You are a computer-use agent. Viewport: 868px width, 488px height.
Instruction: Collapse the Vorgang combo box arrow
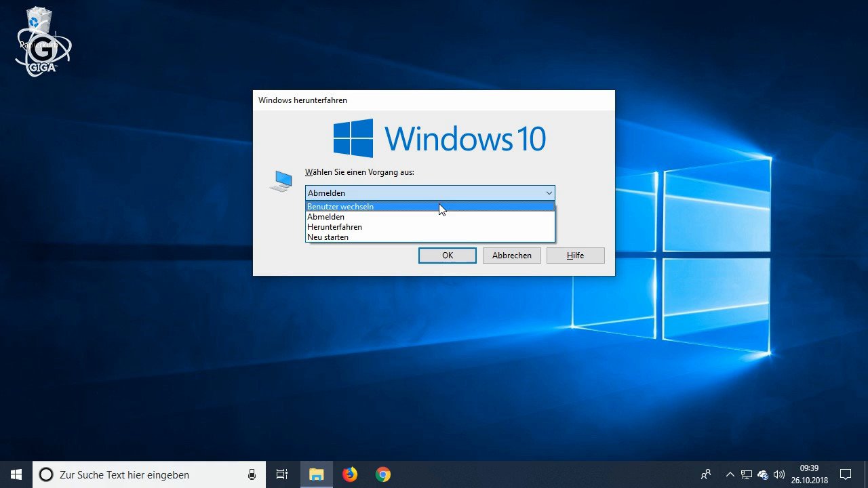tap(549, 193)
